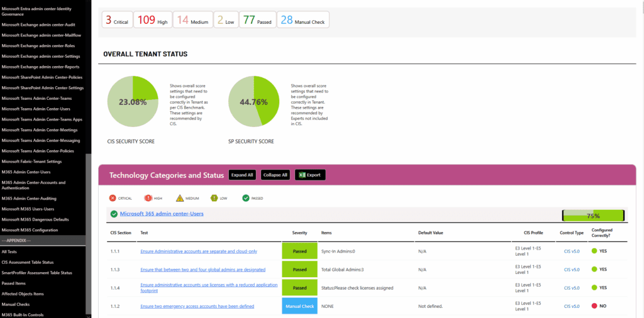Open SmartProfiler Assessment Table Status sidebar item

coord(37,273)
